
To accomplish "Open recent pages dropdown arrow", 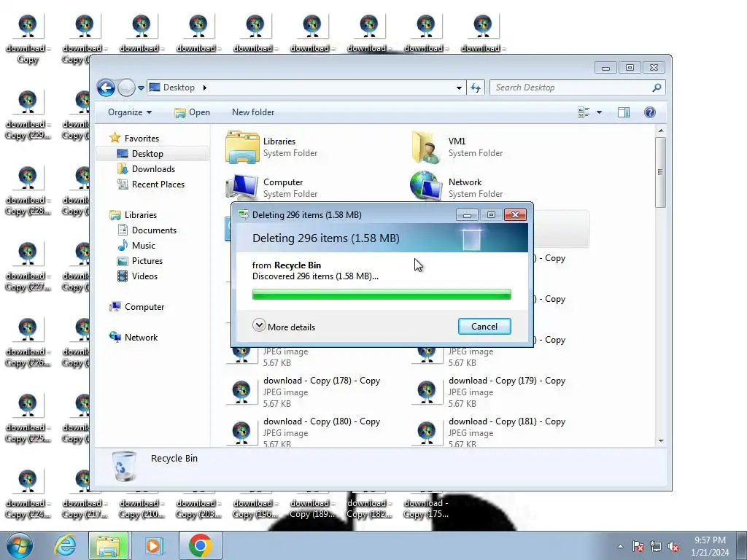I will 141,87.
